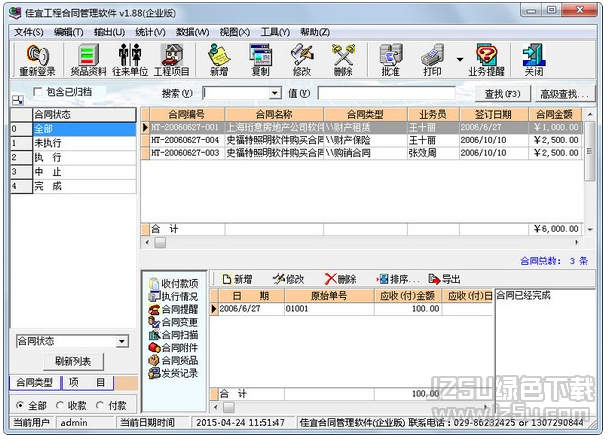The width and height of the screenshot is (608, 440).
Task: Select 合同变更 in the detail list
Action: (174, 322)
